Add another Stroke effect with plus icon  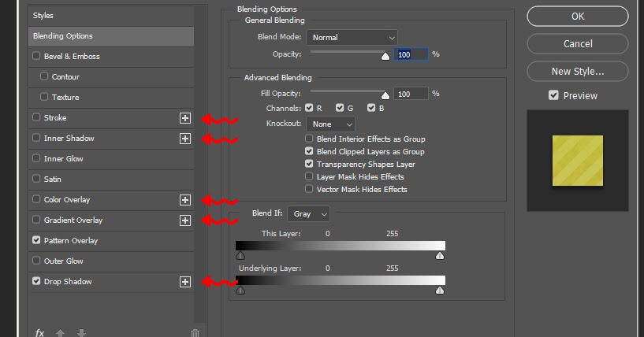click(x=185, y=118)
